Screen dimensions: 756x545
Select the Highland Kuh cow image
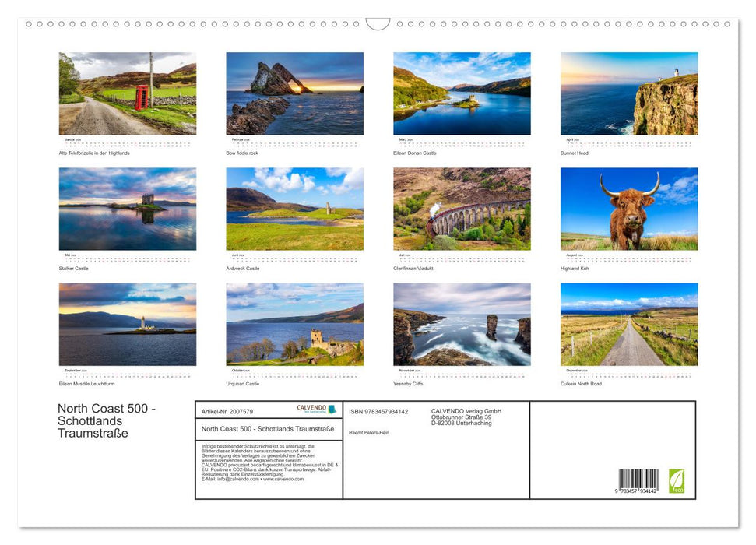pyautogui.click(x=629, y=208)
